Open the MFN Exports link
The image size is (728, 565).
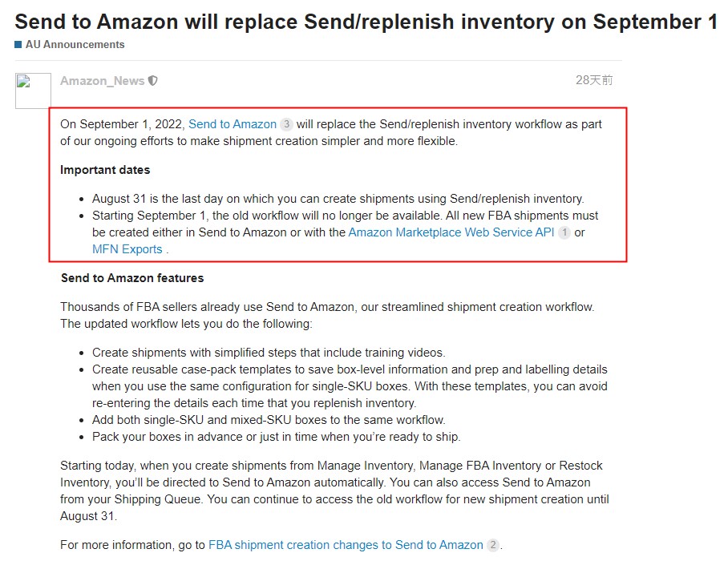(127, 249)
